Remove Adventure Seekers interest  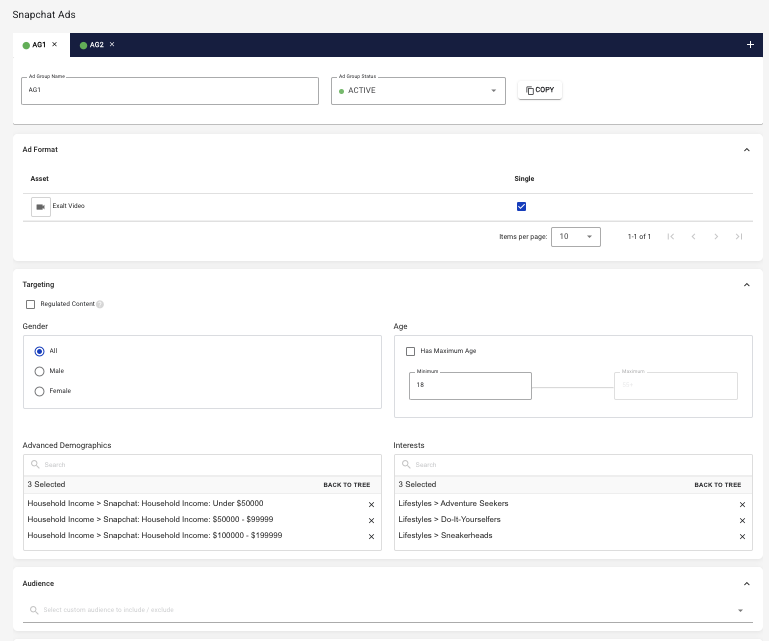[742, 504]
